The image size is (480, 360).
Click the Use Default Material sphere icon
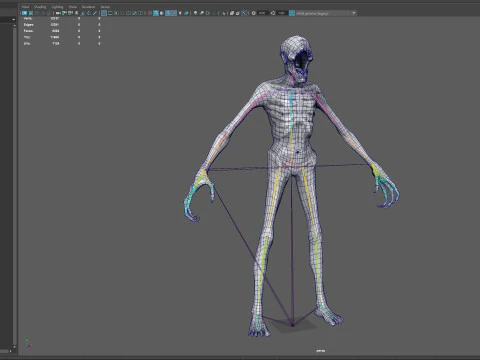(x=161, y=13)
